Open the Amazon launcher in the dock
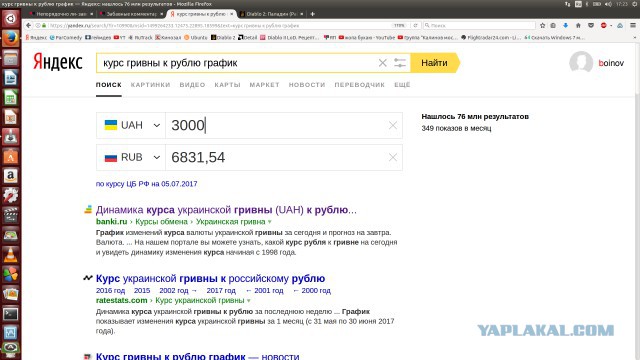640x360 pixels. click(x=10, y=176)
